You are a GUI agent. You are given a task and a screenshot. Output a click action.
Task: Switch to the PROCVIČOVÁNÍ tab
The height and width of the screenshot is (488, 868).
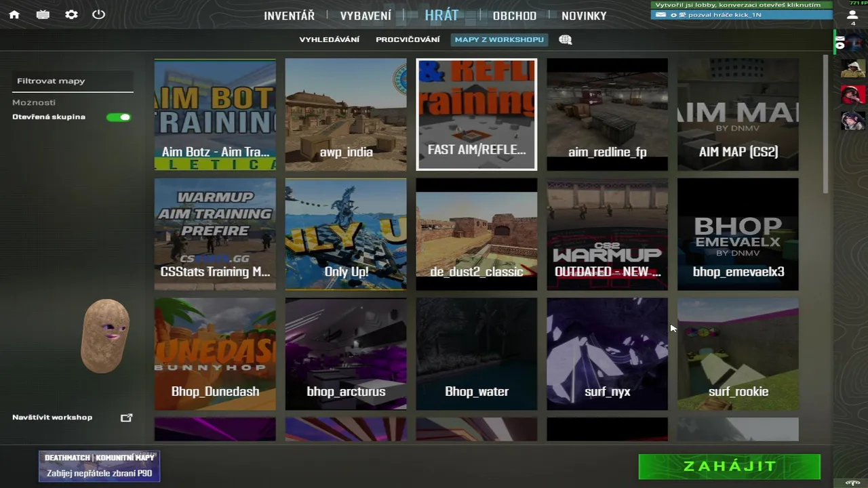408,39
